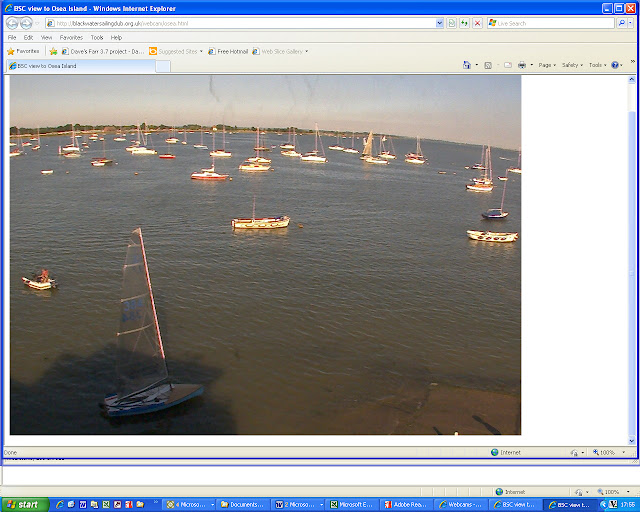Switch to Microsoft Excel taskbar button

coord(352,505)
